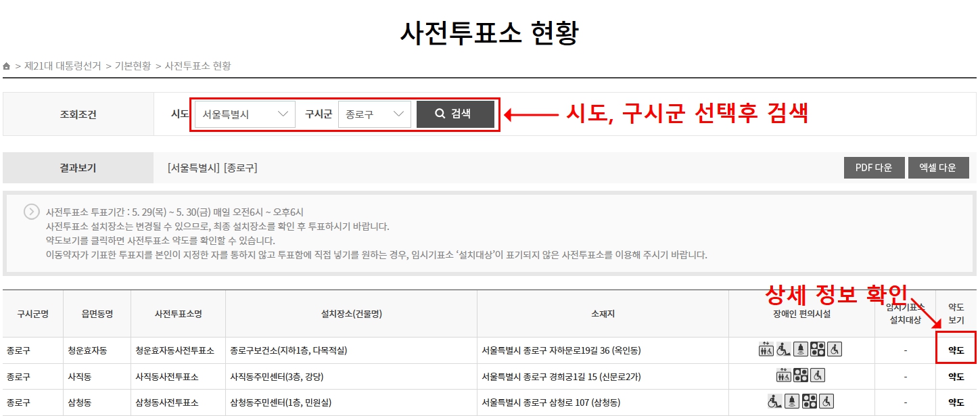This screenshot has width=980, height=416.
Task: Select the braille block icon in 삼청동 row
Action: (809, 401)
